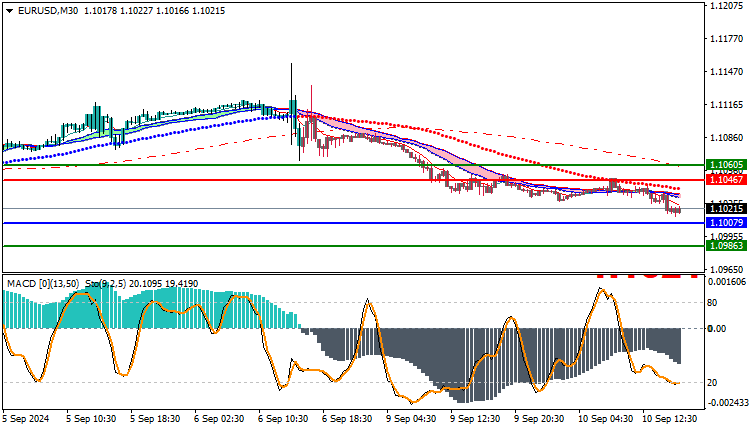
Task: Select the red 1.10467 price level label
Action: click(x=727, y=180)
